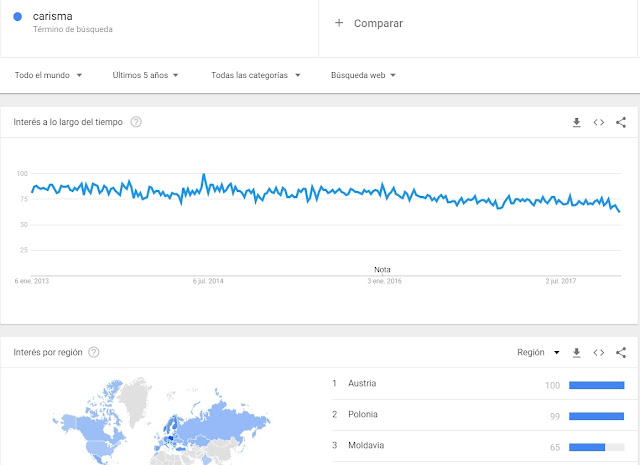Open Todas las categorías dropdown
The height and width of the screenshot is (465, 640).
point(254,75)
